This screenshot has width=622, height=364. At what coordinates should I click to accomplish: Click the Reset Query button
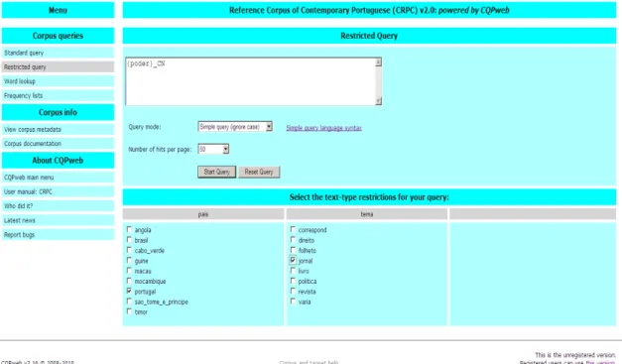[259, 172]
